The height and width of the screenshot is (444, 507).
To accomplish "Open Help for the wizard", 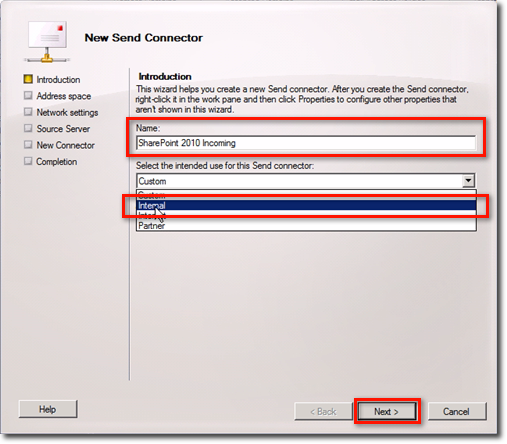I will pos(48,409).
